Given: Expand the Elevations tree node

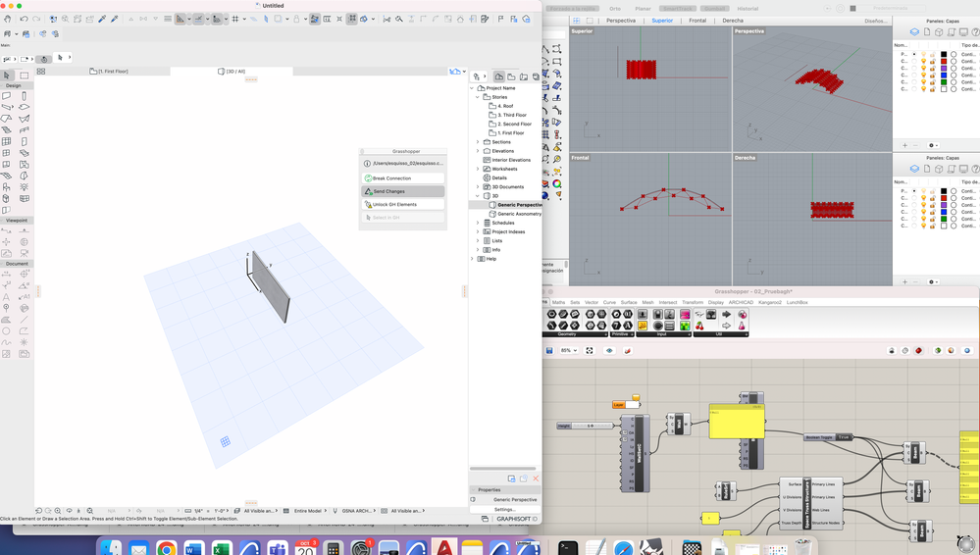Looking at the screenshot, I should 478,151.
